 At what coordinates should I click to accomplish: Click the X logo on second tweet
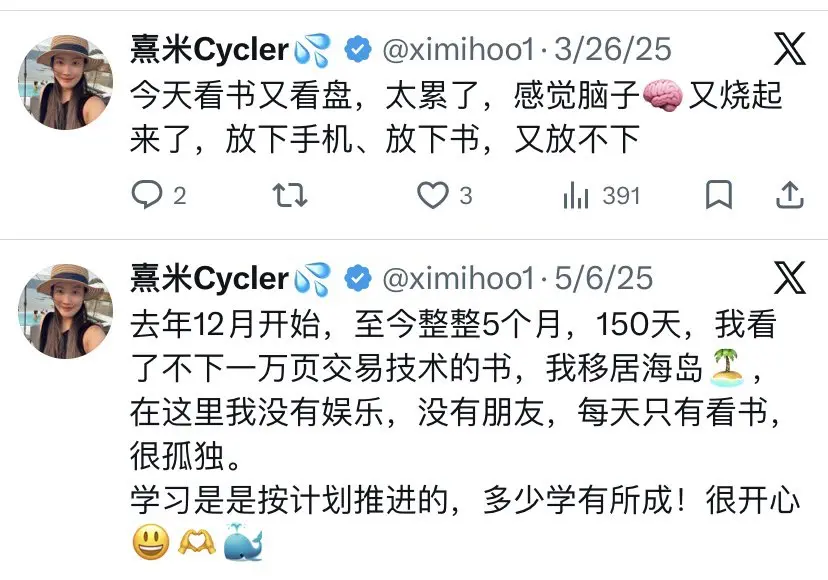(x=789, y=277)
